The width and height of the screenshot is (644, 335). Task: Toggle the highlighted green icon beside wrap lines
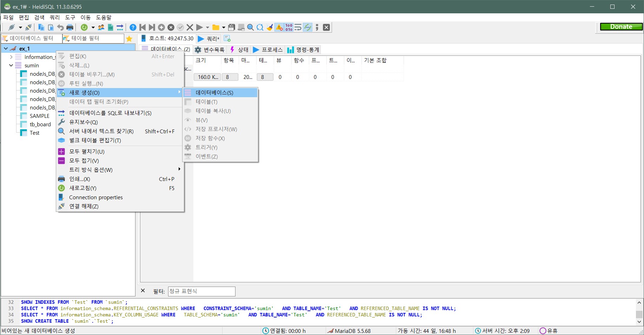(308, 27)
